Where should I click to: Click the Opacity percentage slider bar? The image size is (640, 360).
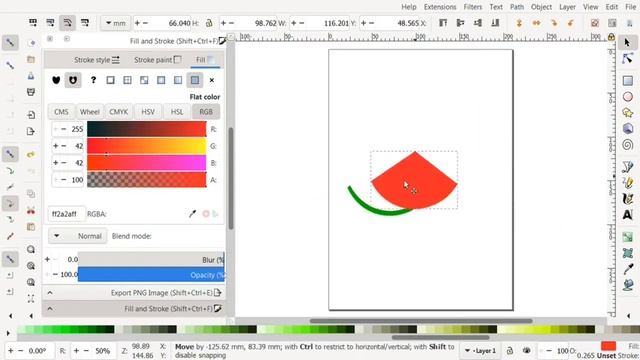coord(151,275)
